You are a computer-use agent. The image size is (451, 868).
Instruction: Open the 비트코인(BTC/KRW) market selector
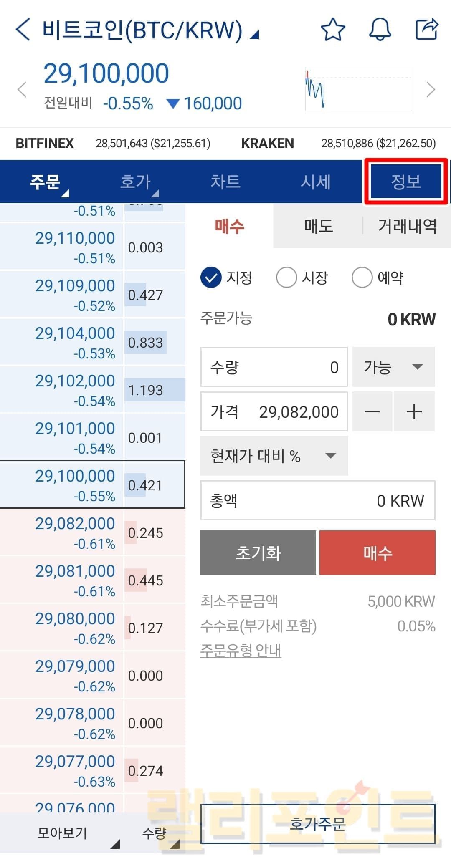(x=150, y=30)
